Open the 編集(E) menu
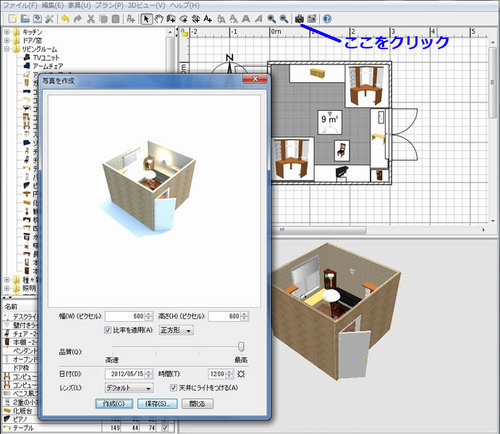500x434 pixels. point(53,5)
